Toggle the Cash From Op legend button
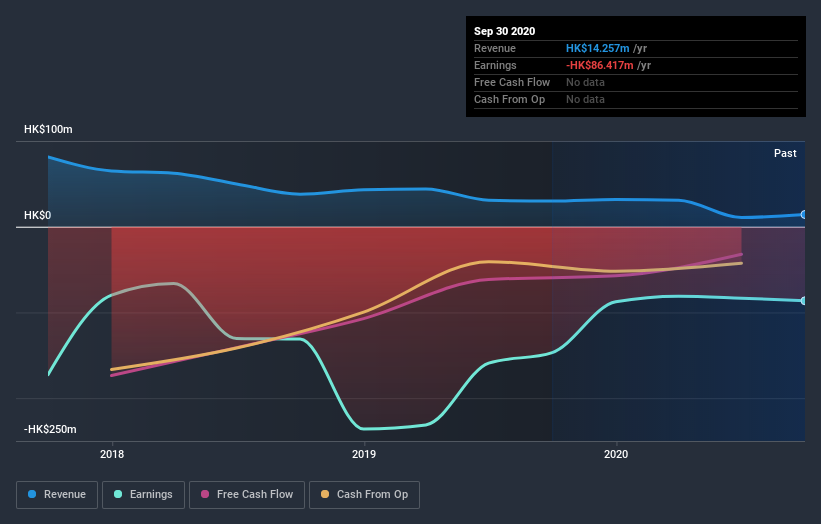 [364, 495]
